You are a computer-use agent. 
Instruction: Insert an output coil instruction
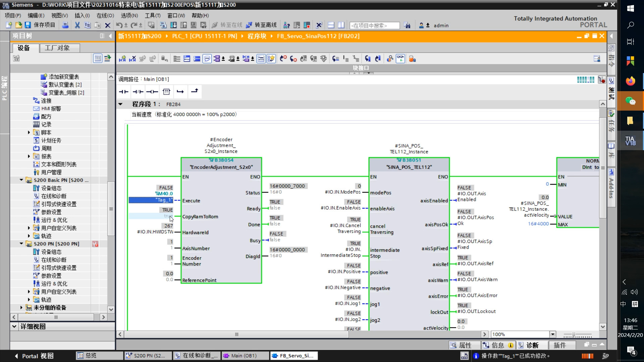(x=152, y=92)
